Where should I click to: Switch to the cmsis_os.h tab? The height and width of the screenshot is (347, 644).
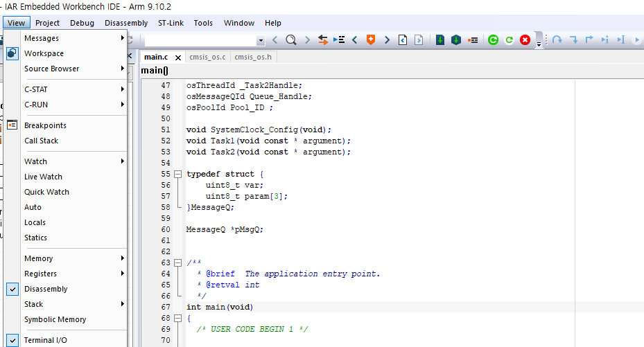click(x=253, y=57)
